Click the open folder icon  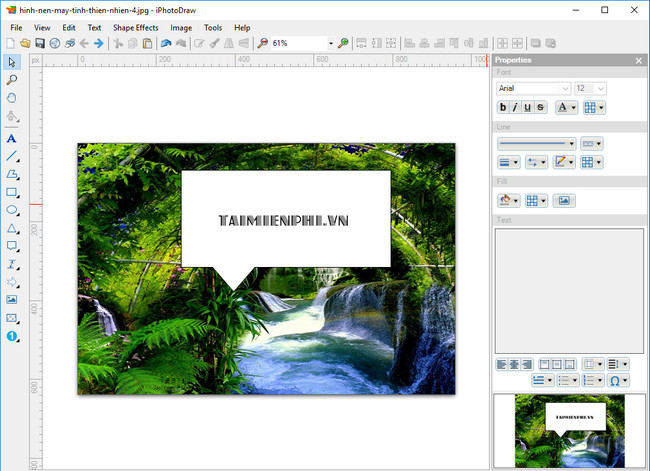[x=25, y=43]
